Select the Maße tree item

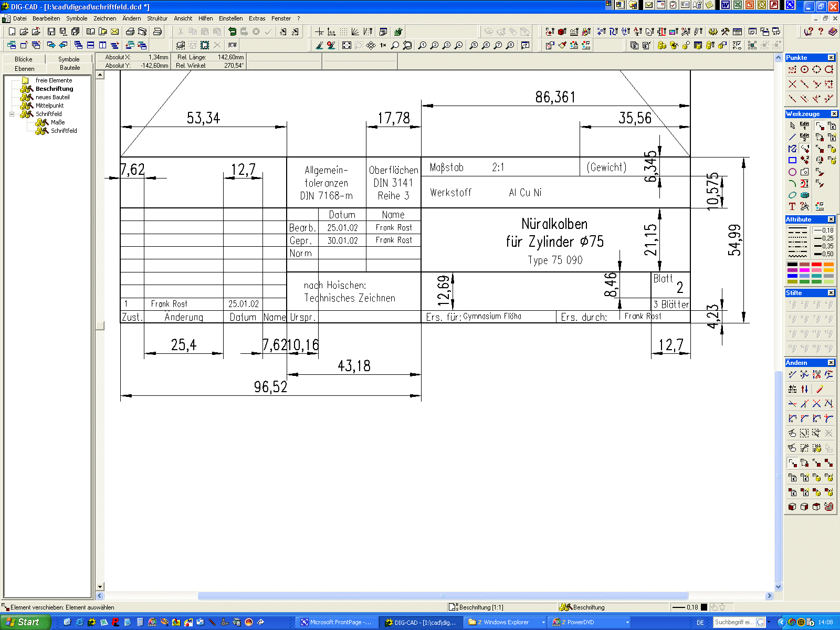point(58,122)
